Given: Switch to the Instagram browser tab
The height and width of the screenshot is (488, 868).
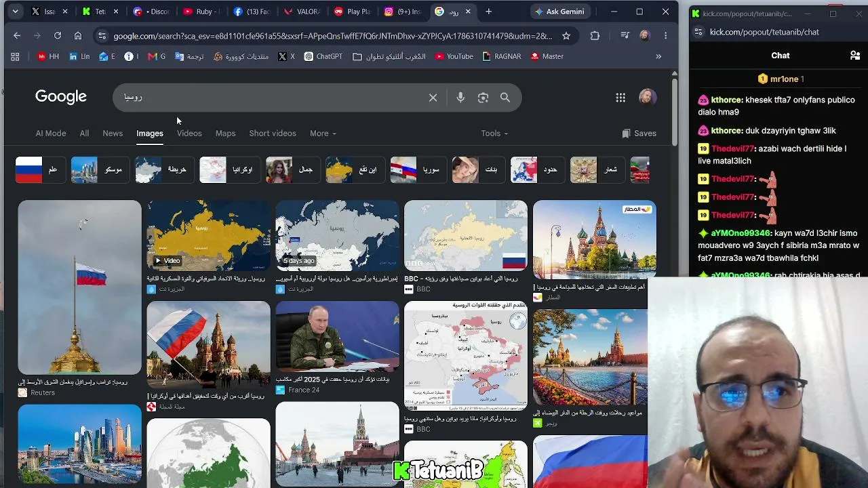Looking at the screenshot, I should [x=402, y=12].
